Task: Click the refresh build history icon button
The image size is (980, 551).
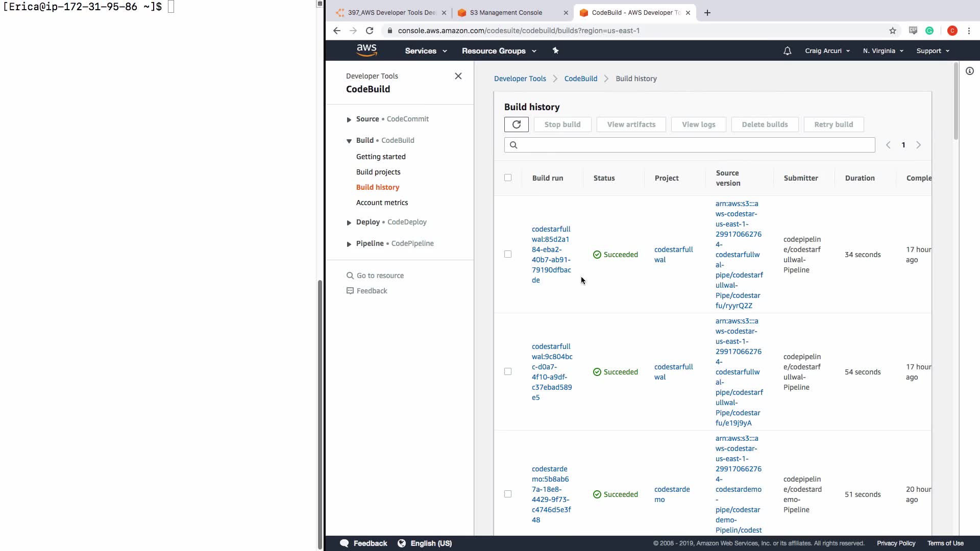Action: point(516,124)
